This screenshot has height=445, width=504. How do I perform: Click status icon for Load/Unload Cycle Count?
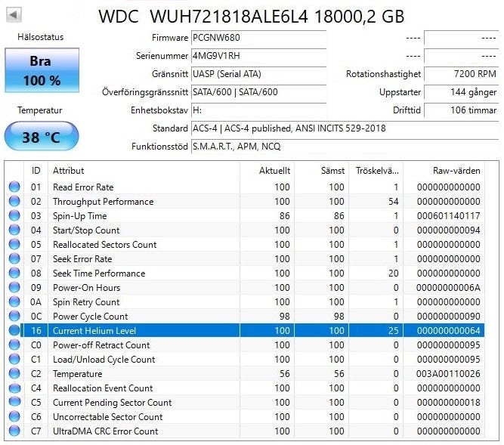pyautogui.click(x=14, y=359)
